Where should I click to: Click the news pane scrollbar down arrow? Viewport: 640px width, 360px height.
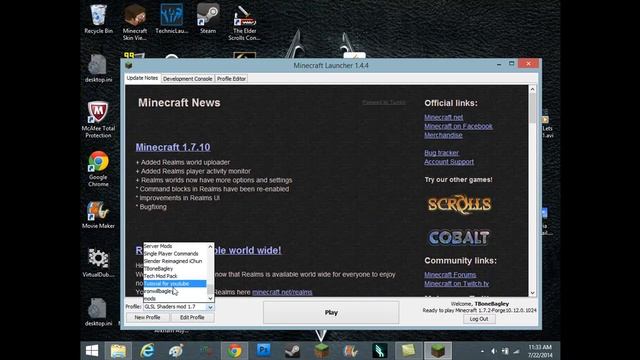point(532,293)
